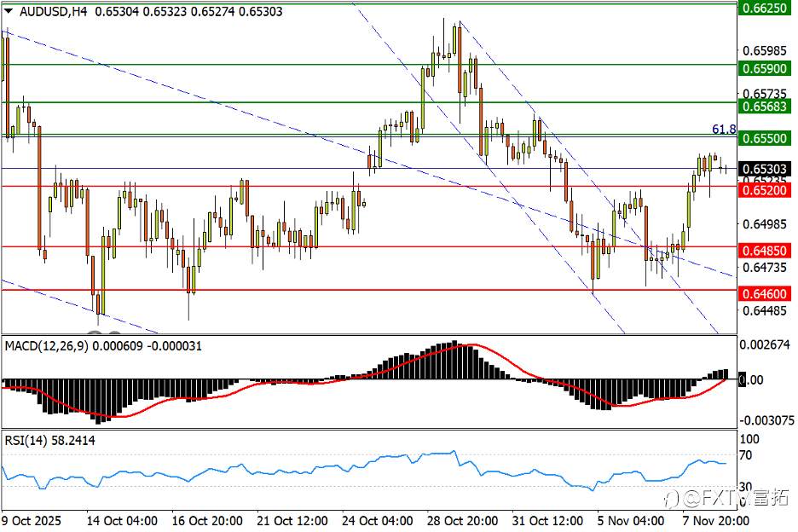Viewport: 798px width, 532px height.
Task: Select the 9 Oct 2025 date label
Action: pyautogui.click(x=31, y=521)
